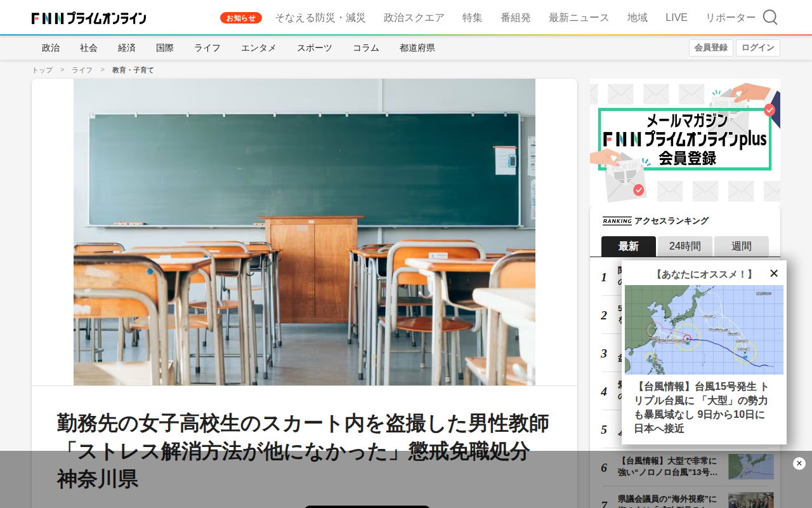Viewport: 812px width, 508px height.
Task: Click the 【あなたにオススメ！】 popup title
Action: [704, 274]
